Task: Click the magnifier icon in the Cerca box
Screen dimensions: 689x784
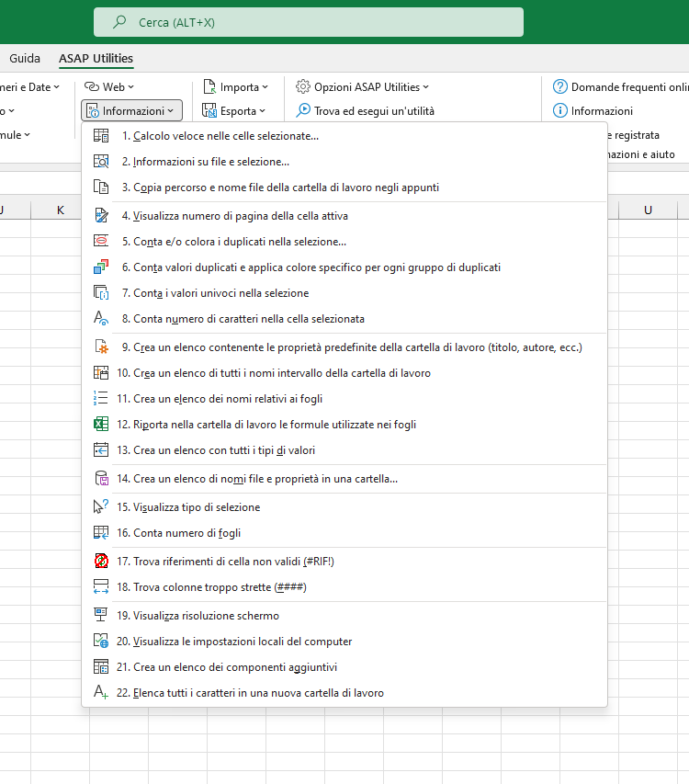Action: [x=119, y=22]
